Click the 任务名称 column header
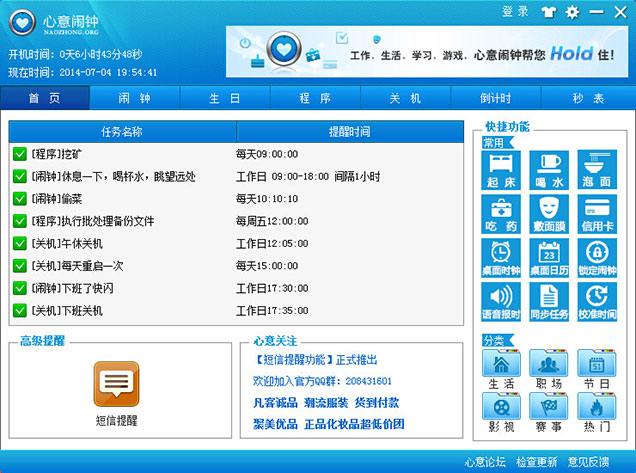636x473 pixels. tap(122, 132)
